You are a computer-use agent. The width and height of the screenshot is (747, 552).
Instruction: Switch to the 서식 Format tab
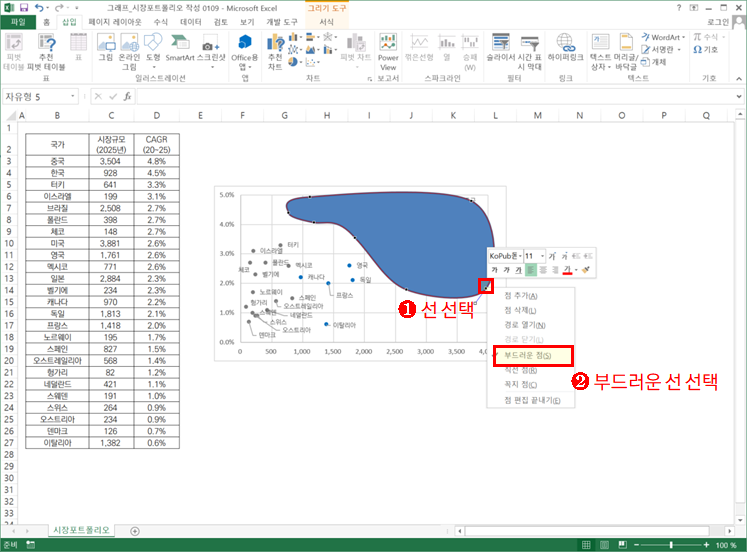[326, 22]
